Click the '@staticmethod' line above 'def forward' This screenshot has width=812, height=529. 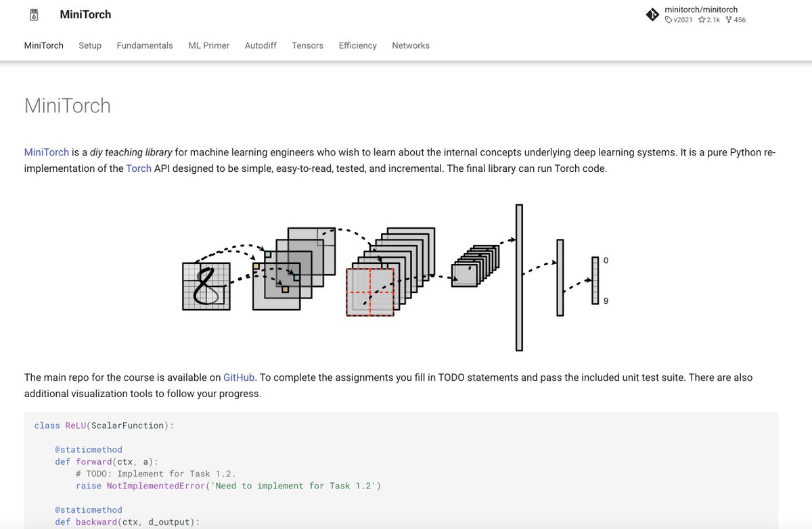coord(89,449)
